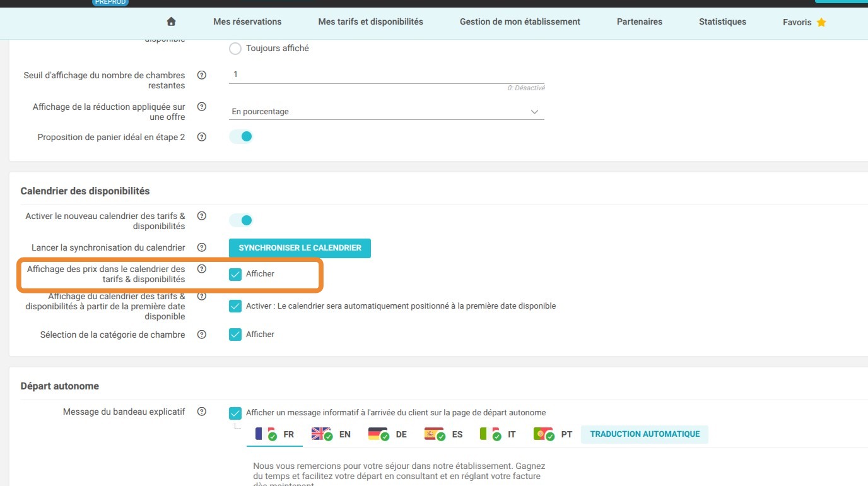Open help icon for première date disponible
The height and width of the screenshot is (486, 868).
point(202,296)
